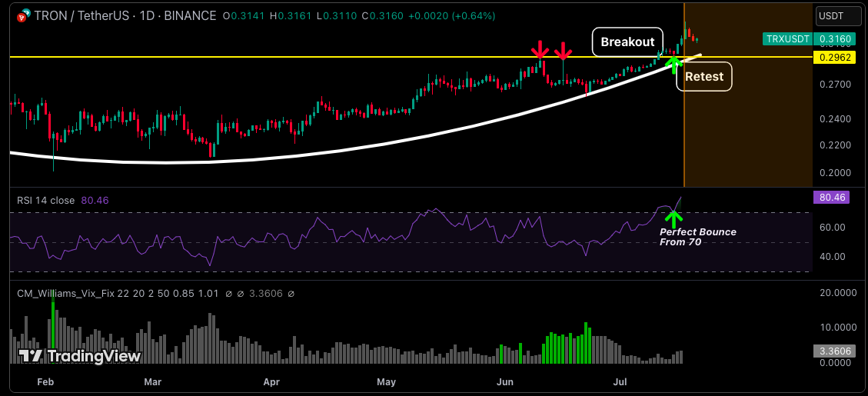Click the high value H0.3161

(x=290, y=16)
